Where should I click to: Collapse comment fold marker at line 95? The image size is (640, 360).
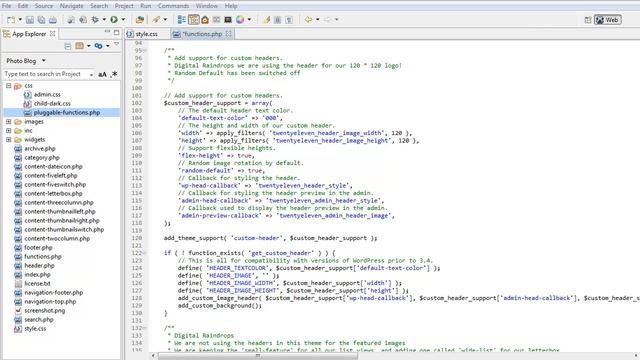tap(145, 51)
